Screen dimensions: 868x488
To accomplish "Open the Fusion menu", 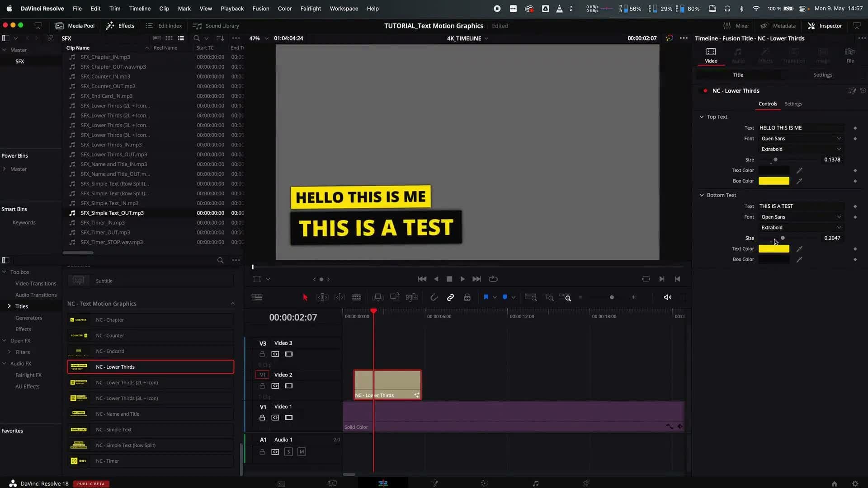I will (x=260, y=9).
